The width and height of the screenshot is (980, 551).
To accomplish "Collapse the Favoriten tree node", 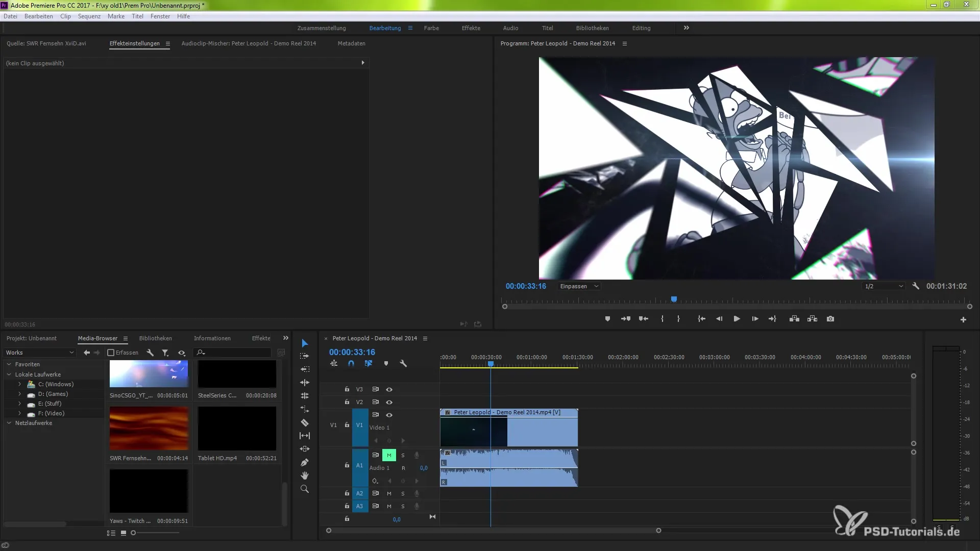I will [9, 364].
